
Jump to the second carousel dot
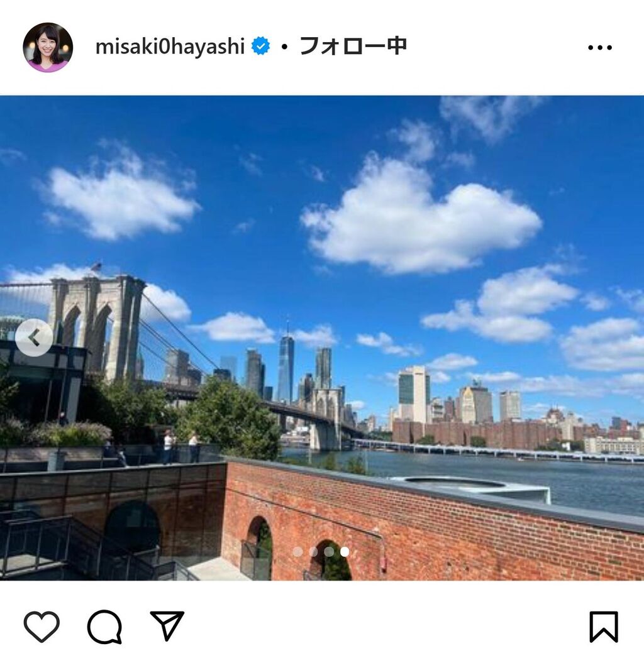click(313, 551)
